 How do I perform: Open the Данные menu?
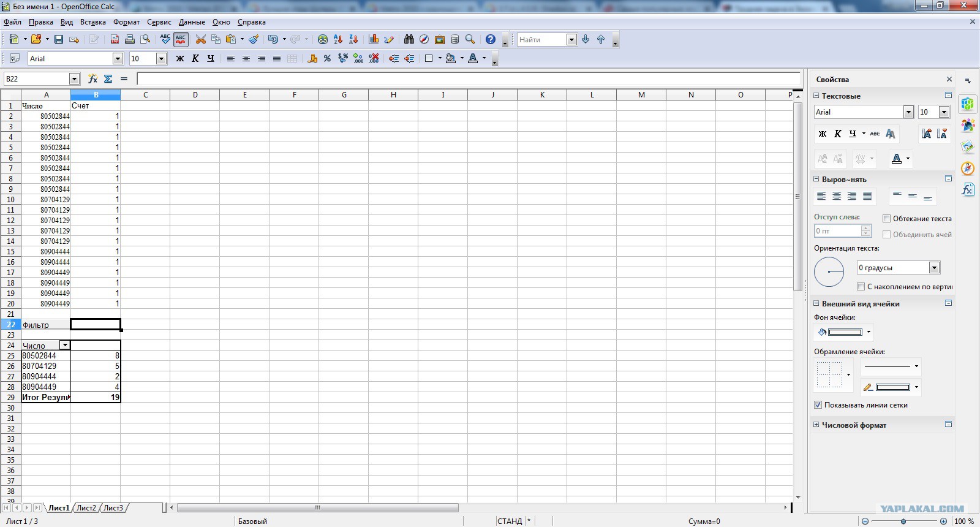(x=192, y=22)
